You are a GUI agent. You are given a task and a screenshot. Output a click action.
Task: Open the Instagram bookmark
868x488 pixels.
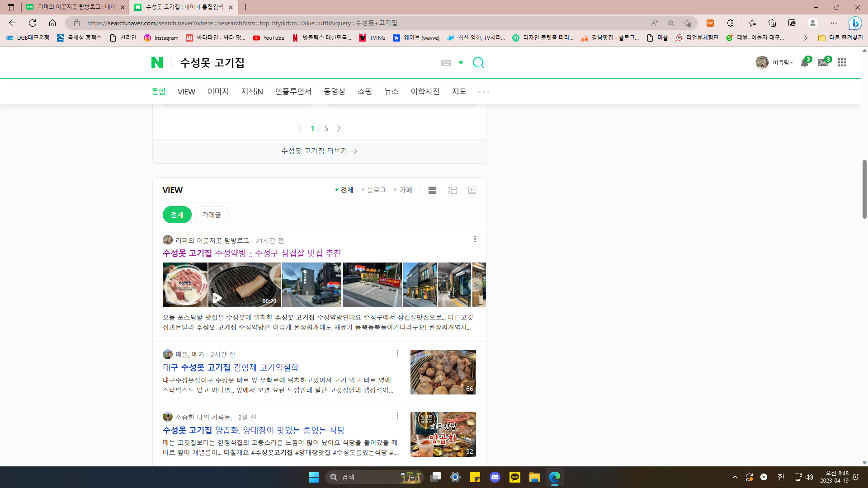click(x=161, y=38)
